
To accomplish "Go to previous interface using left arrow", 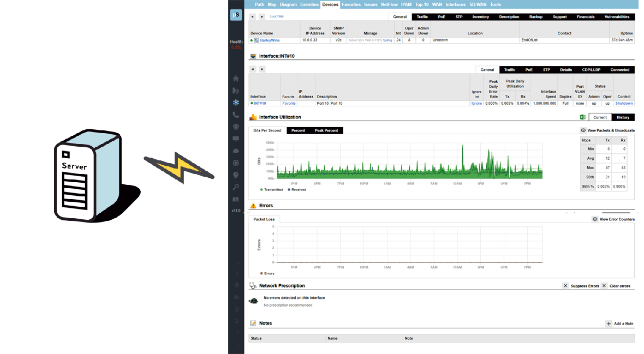I will click(252, 69).
